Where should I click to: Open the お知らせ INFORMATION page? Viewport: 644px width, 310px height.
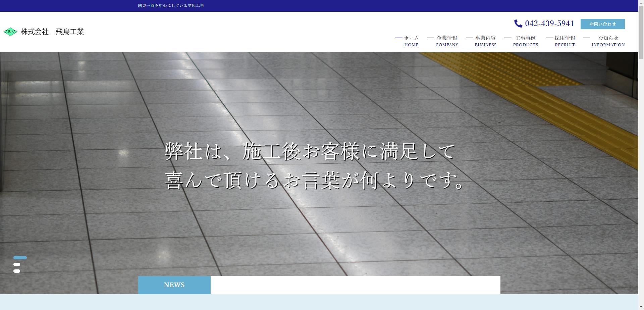pyautogui.click(x=608, y=41)
